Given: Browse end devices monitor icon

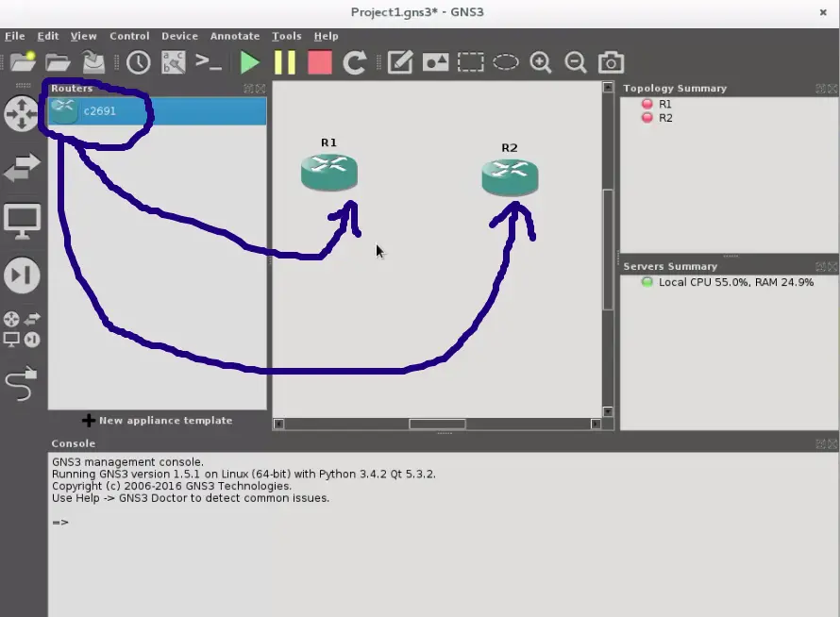Looking at the screenshot, I should 22,221.
